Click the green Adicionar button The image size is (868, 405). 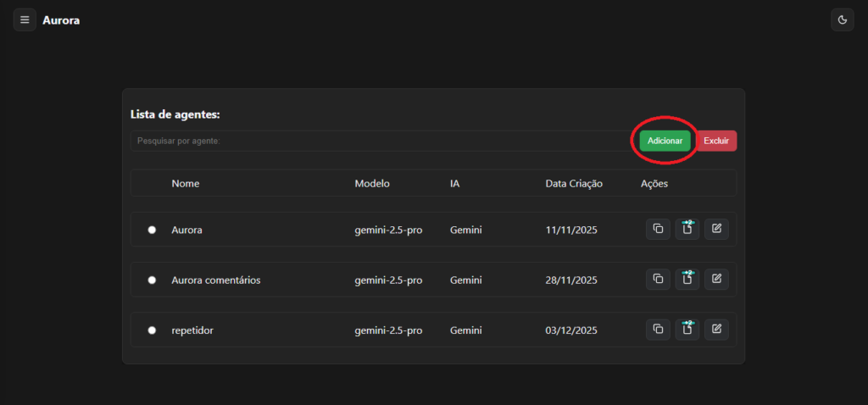(665, 141)
